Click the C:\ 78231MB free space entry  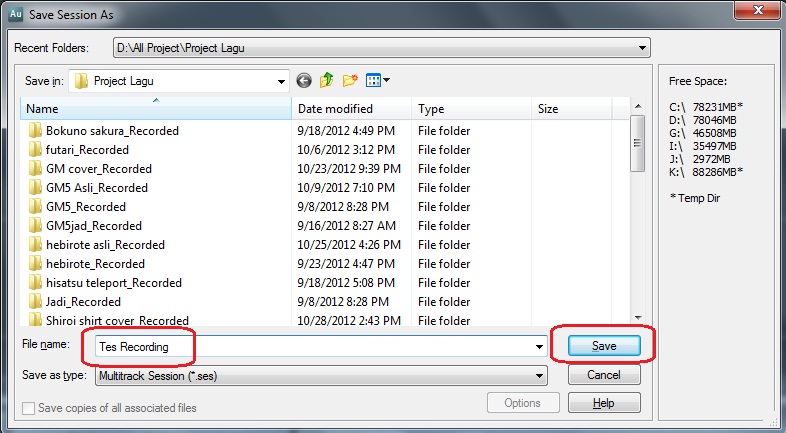[x=706, y=107]
